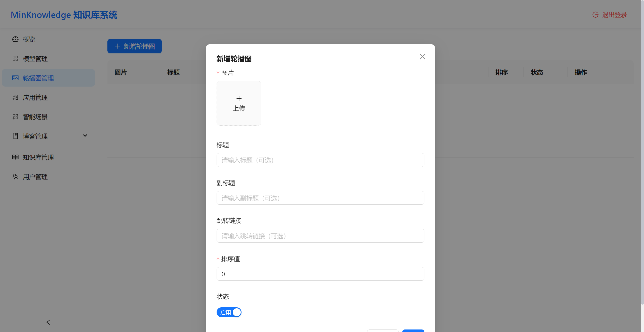Viewport: 644px width, 332px height.
Task: Expand the 博客管理 submenu chevron
Action: [x=85, y=136]
